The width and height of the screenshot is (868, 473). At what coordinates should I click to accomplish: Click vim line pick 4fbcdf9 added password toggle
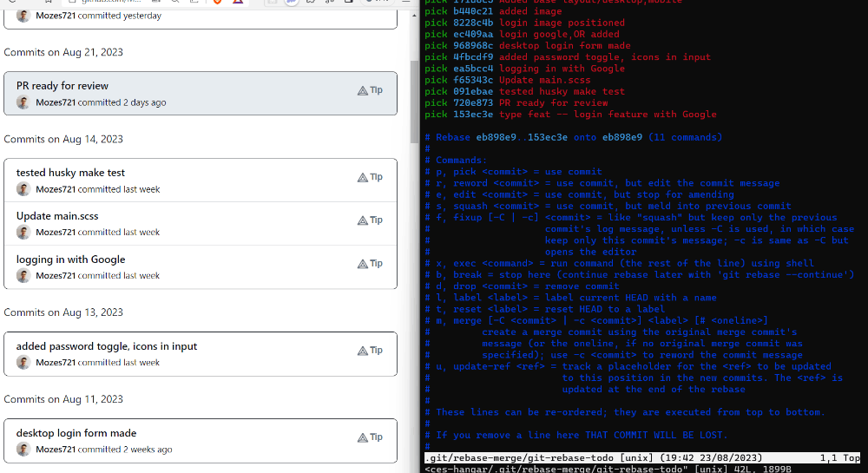568,57
